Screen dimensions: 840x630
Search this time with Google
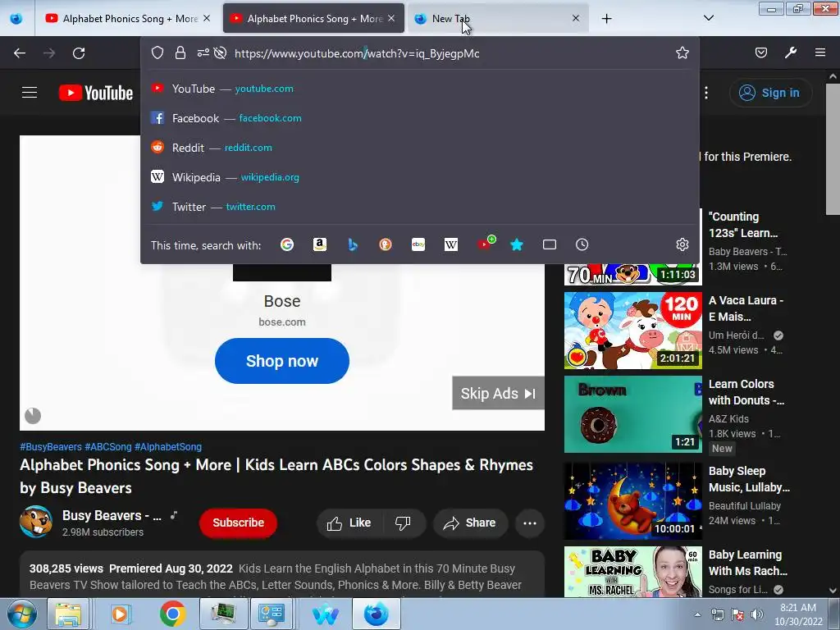(287, 244)
